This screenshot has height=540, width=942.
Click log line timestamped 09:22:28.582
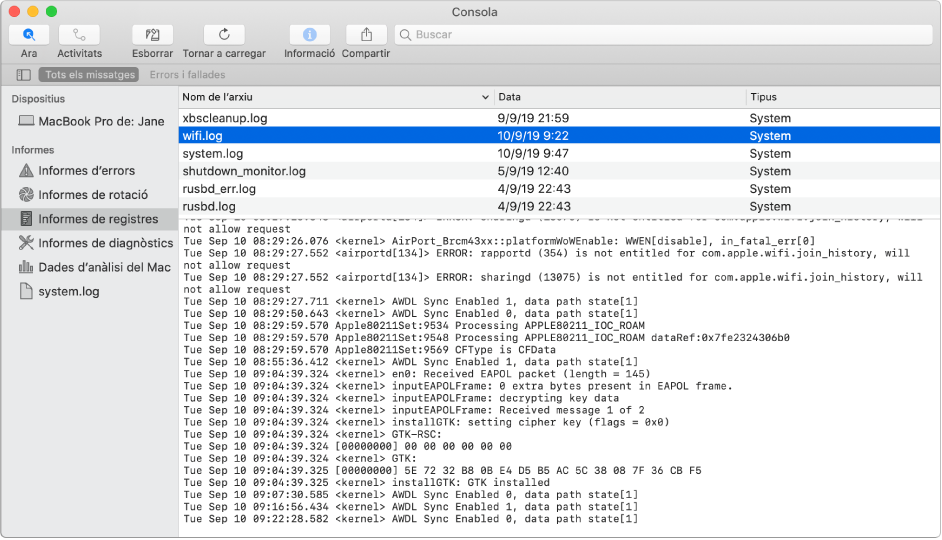tap(410, 519)
